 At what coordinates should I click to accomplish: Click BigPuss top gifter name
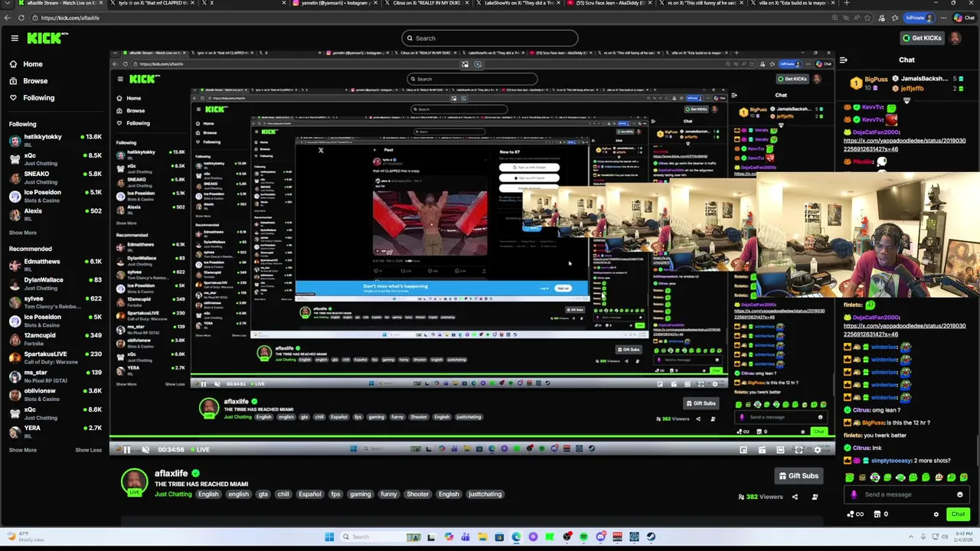[x=877, y=79]
